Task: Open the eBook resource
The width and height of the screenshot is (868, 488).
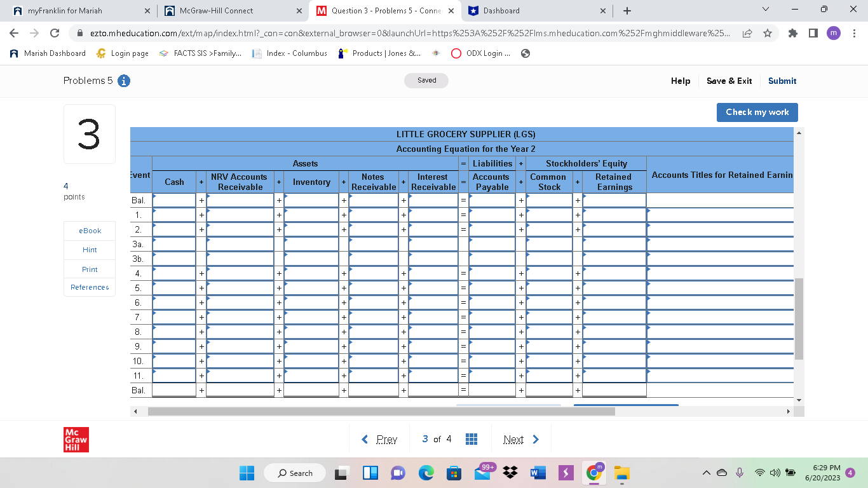Action: [90, 231]
